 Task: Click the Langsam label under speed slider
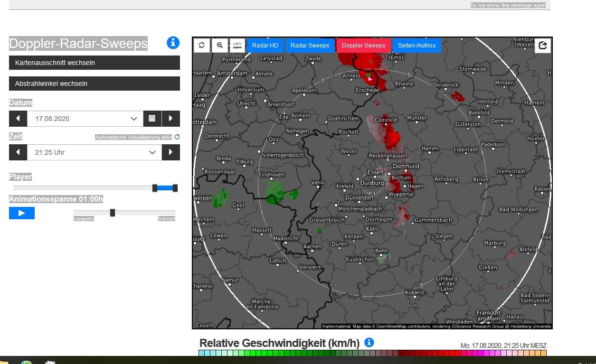(x=84, y=219)
